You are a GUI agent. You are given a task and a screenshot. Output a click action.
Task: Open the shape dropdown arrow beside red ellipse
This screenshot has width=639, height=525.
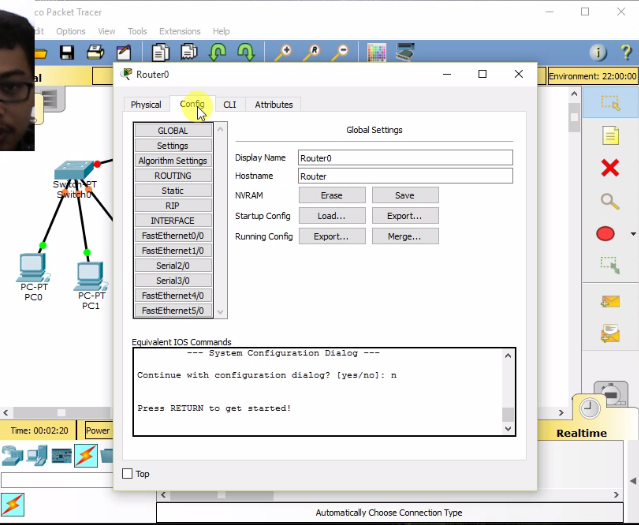point(633,234)
